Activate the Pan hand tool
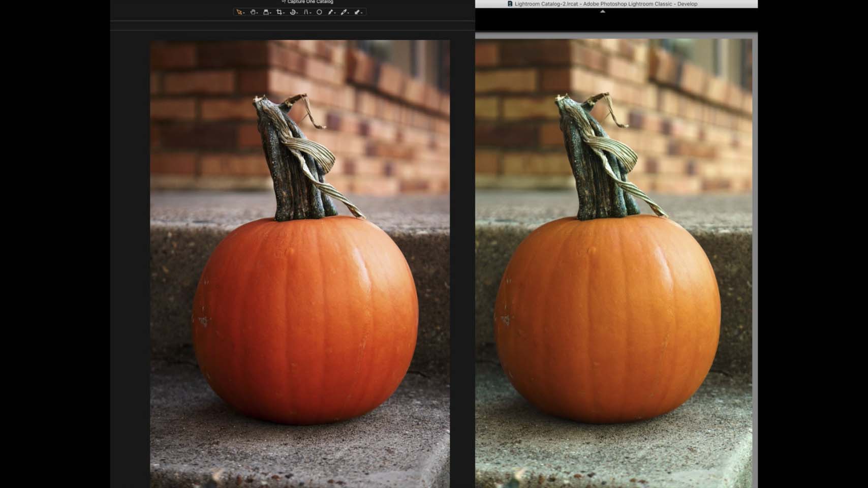This screenshot has width=868, height=488. pos(253,12)
